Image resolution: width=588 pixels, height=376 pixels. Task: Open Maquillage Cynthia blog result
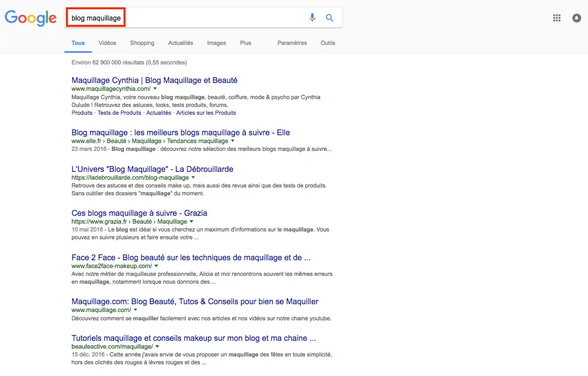point(154,80)
